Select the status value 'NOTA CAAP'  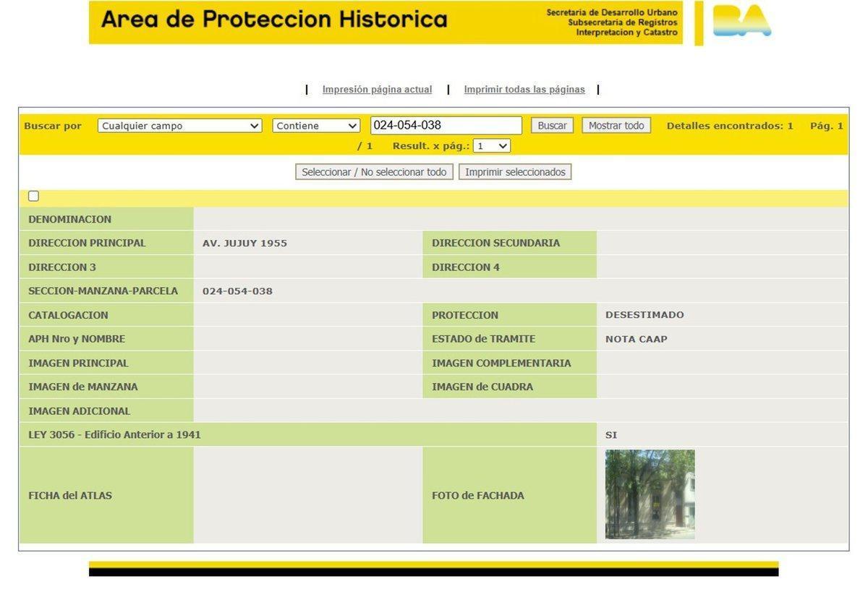coord(637,339)
